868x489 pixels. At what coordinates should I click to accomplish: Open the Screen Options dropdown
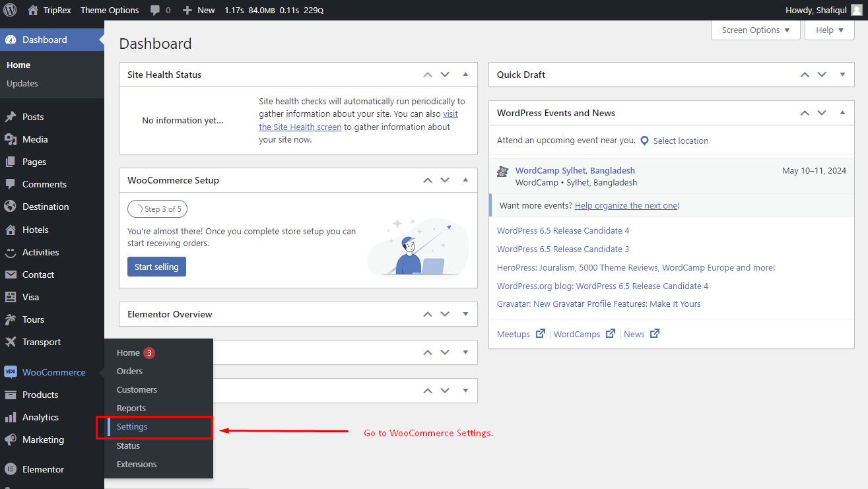(x=756, y=30)
